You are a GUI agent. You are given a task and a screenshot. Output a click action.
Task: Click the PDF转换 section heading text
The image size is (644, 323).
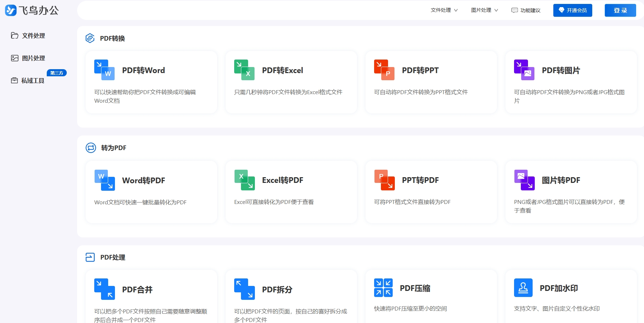[x=112, y=39]
